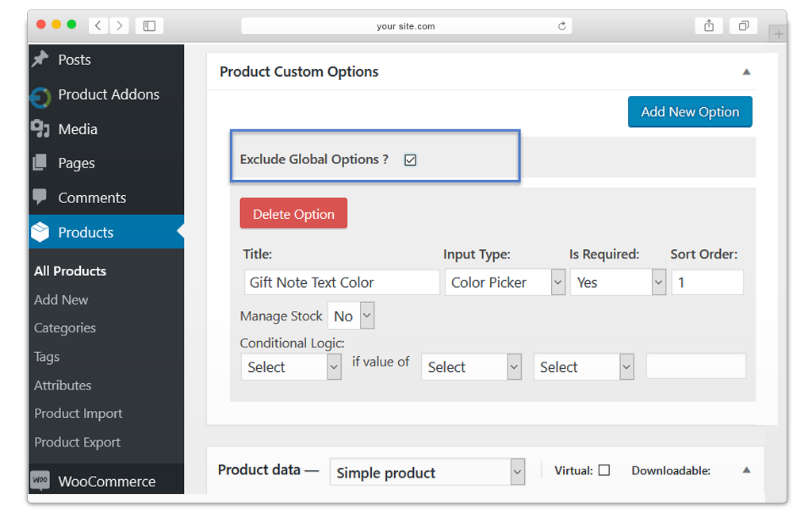
Task: Click the 'Manage Stock' label
Action: pyautogui.click(x=282, y=316)
